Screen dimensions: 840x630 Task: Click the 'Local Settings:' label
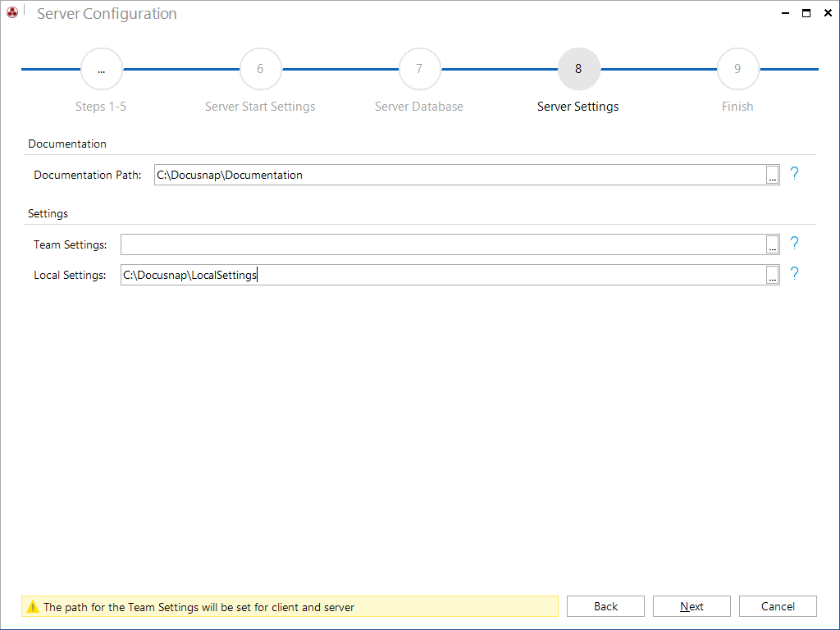click(70, 275)
